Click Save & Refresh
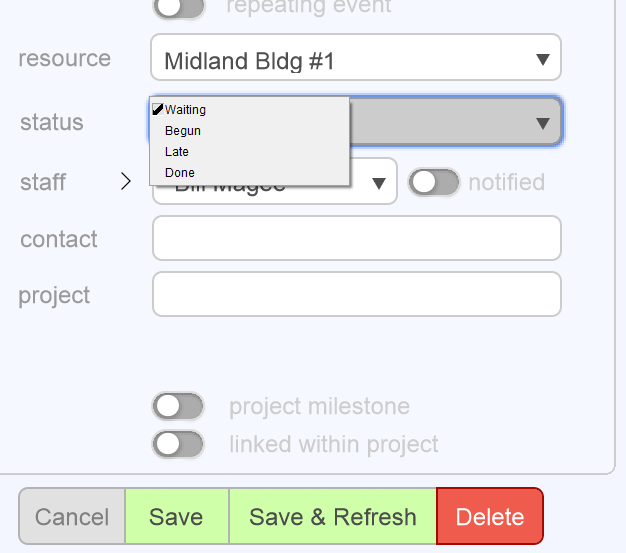The width and height of the screenshot is (626, 553). (x=332, y=517)
